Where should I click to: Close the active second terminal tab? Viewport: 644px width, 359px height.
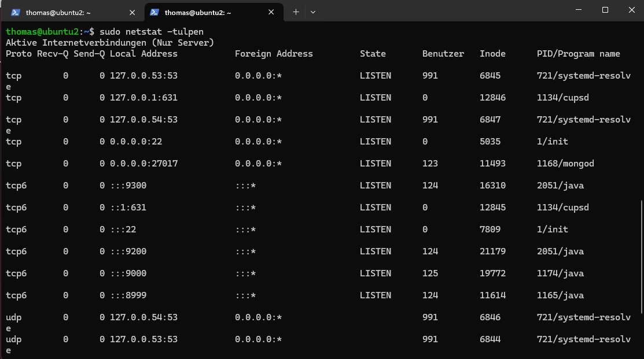point(271,12)
